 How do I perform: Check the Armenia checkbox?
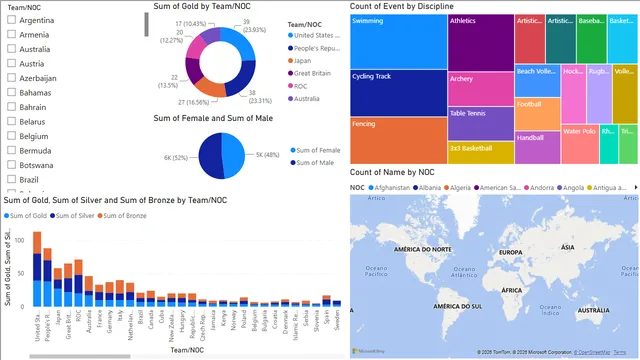tap(12, 34)
